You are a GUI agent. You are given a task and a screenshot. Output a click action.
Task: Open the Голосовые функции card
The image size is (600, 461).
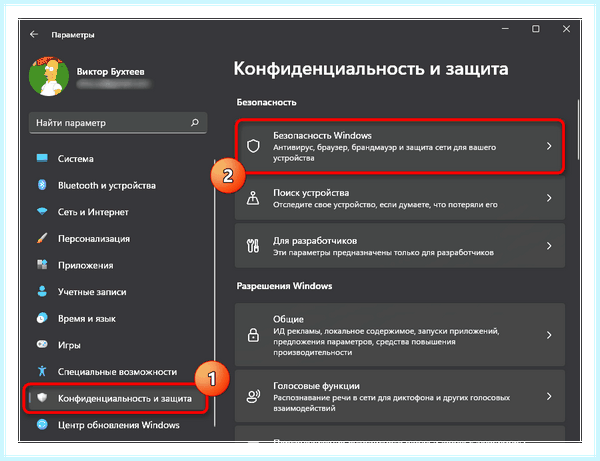(x=399, y=396)
